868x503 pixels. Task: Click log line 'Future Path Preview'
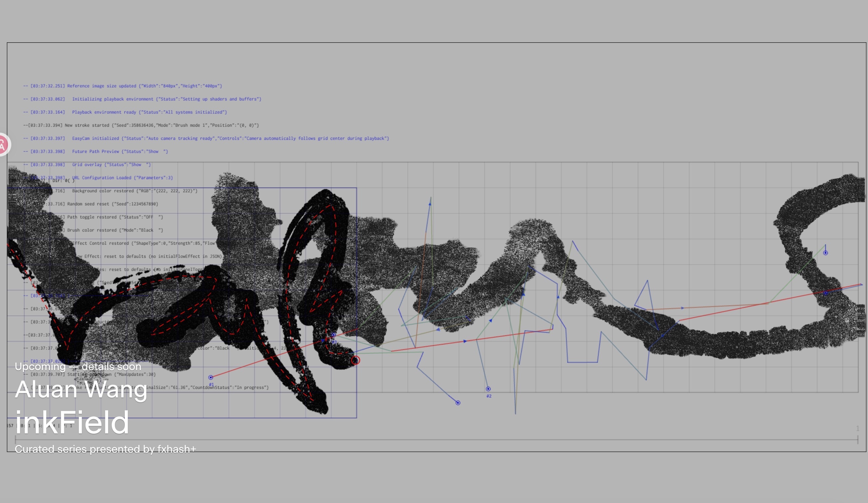click(96, 151)
